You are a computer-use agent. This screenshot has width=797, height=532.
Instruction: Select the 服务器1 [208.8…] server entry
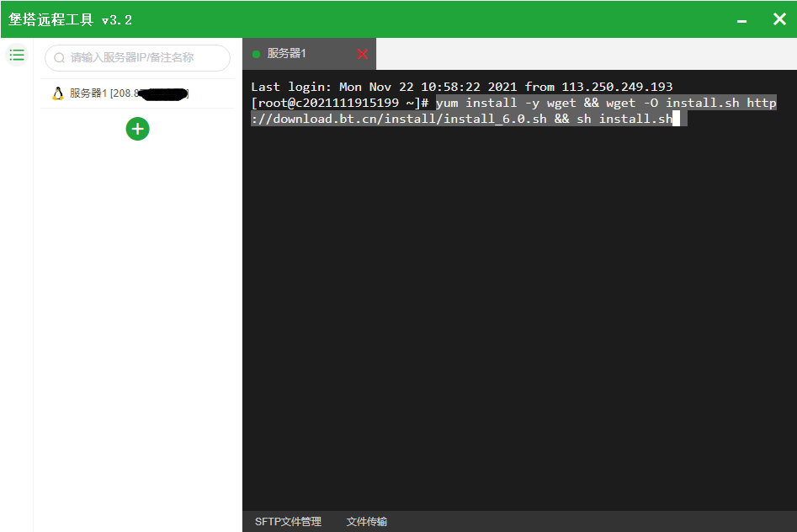point(137,93)
